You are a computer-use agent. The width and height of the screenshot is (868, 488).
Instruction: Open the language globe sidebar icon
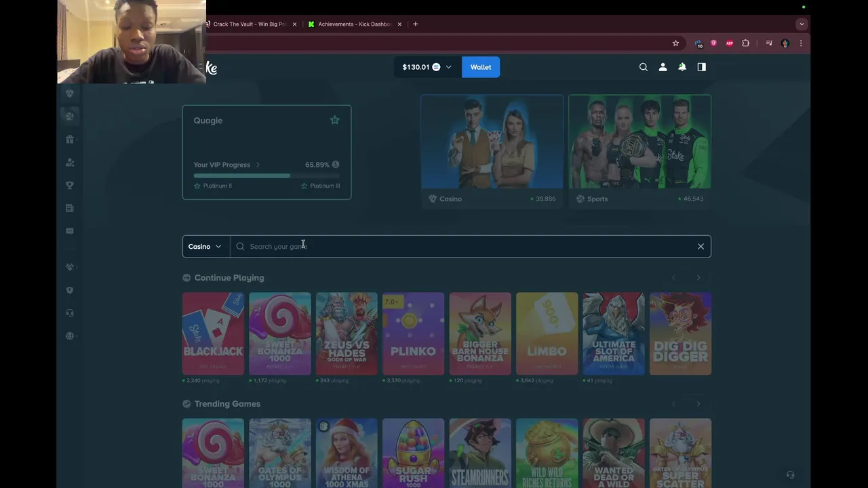click(x=69, y=336)
